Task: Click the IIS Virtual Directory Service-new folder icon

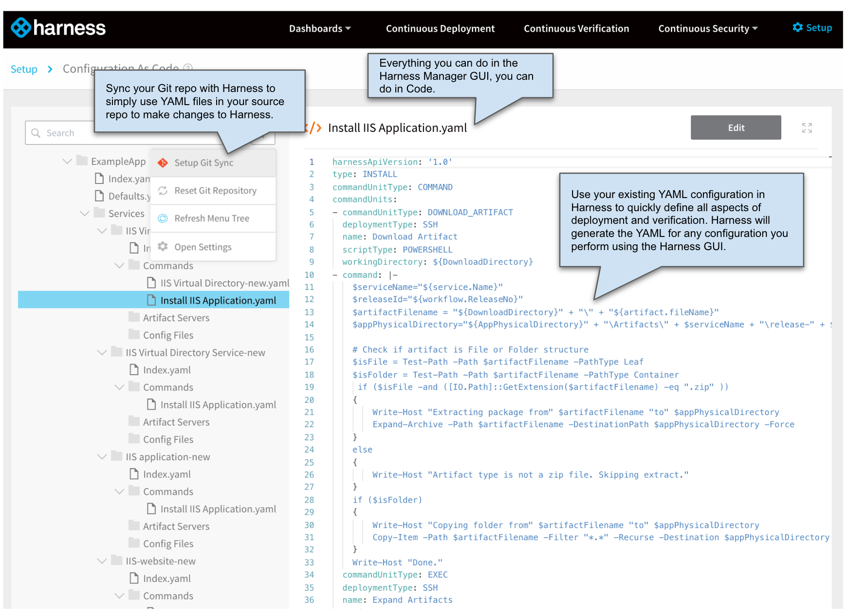Action: pyautogui.click(x=117, y=352)
